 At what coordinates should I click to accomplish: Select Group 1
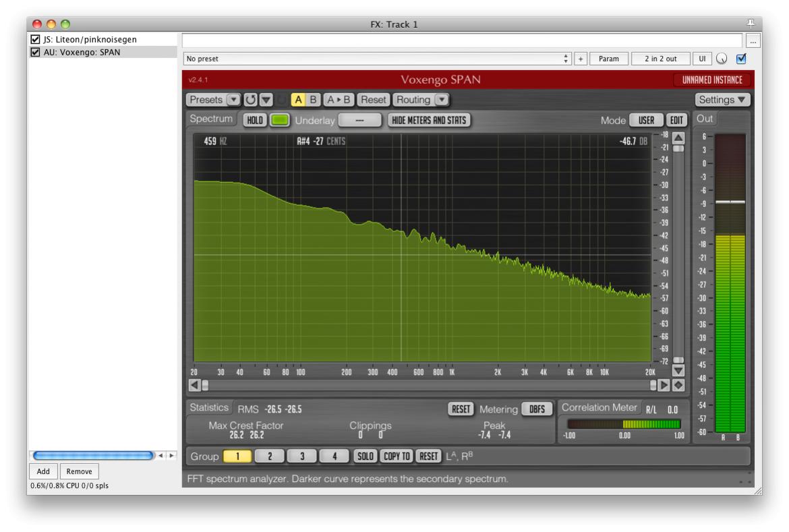[237, 456]
